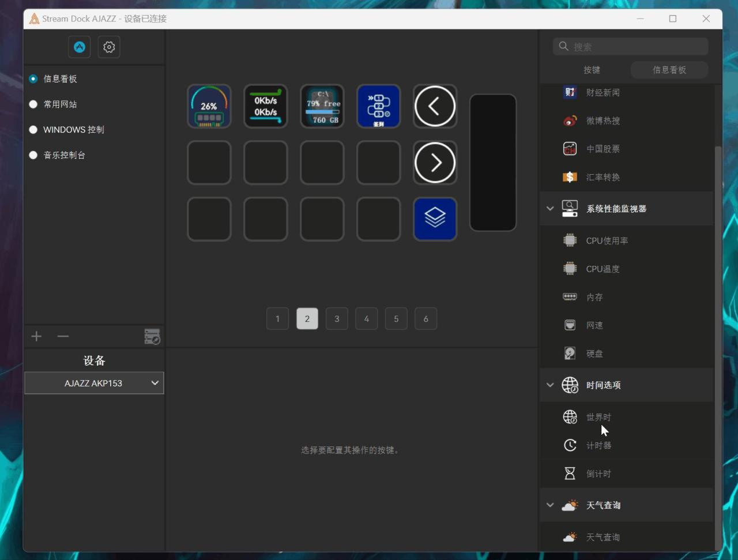Image resolution: width=738 pixels, height=560 pixels.
Task: Click the CPU温度 chip icon
Action: [x=570, y=269]
